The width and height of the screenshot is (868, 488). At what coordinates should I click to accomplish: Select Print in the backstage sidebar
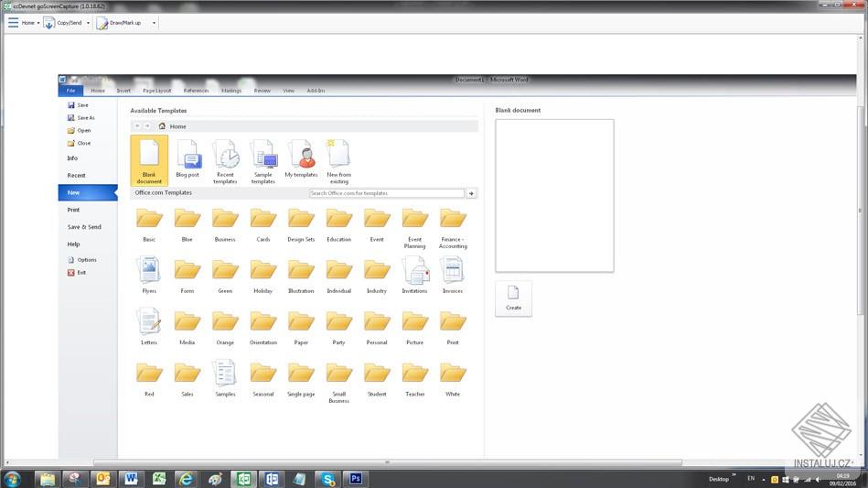[x=73, y=210]
